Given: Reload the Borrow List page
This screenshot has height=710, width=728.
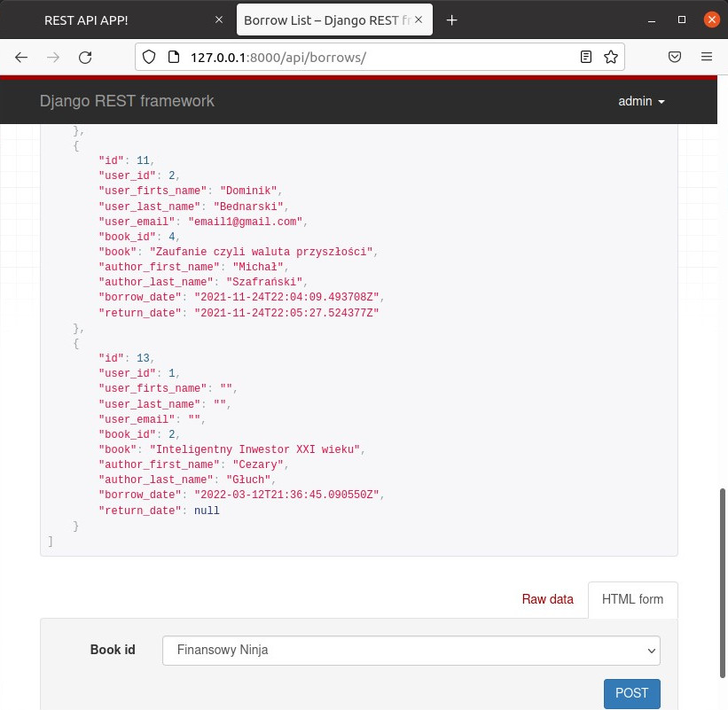Looking at the screenshot, I should [85, 57].
